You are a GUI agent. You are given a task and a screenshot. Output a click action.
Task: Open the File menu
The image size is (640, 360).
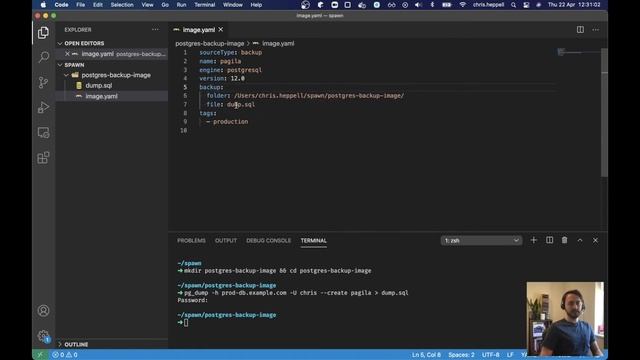pos(81,5)
